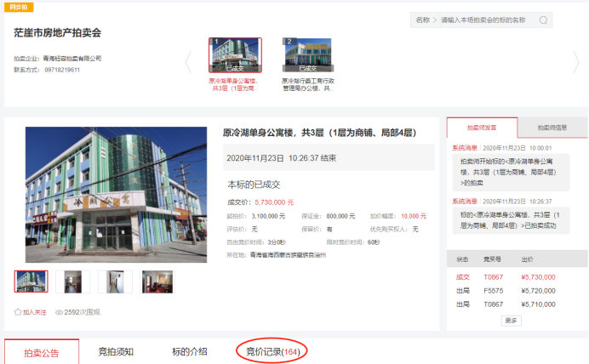Select the second small photo thumbnail
The width and height of the screenshot is (589, 364).
(73, 282)
